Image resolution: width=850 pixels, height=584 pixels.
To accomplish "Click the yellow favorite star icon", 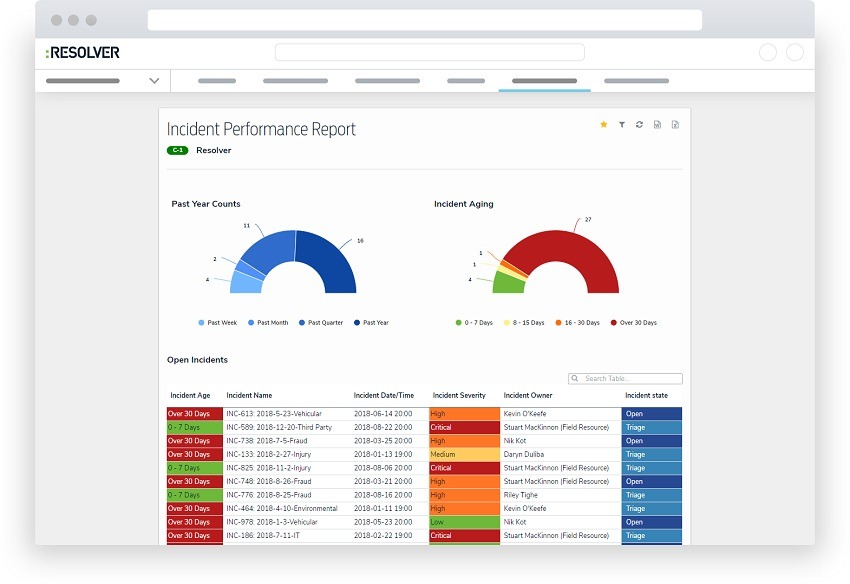I will click(x=603, y=125).
